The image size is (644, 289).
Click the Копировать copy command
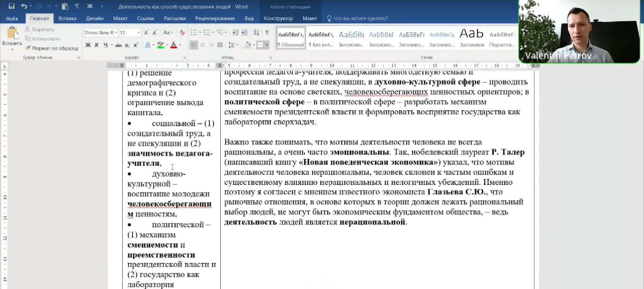(42, 39)
